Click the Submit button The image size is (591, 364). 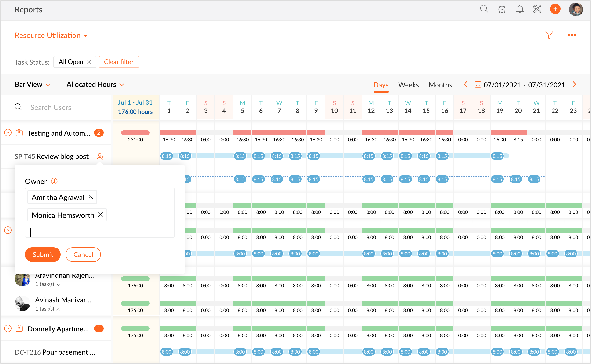point(43,255)
